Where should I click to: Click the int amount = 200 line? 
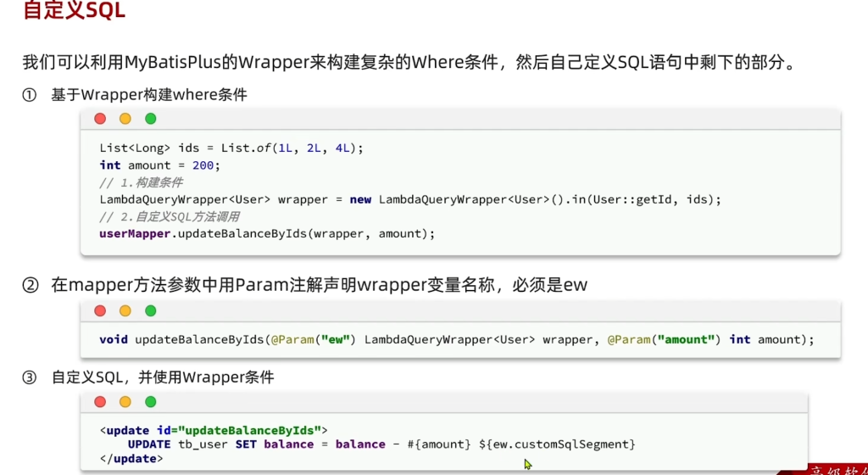click(157, 165)
